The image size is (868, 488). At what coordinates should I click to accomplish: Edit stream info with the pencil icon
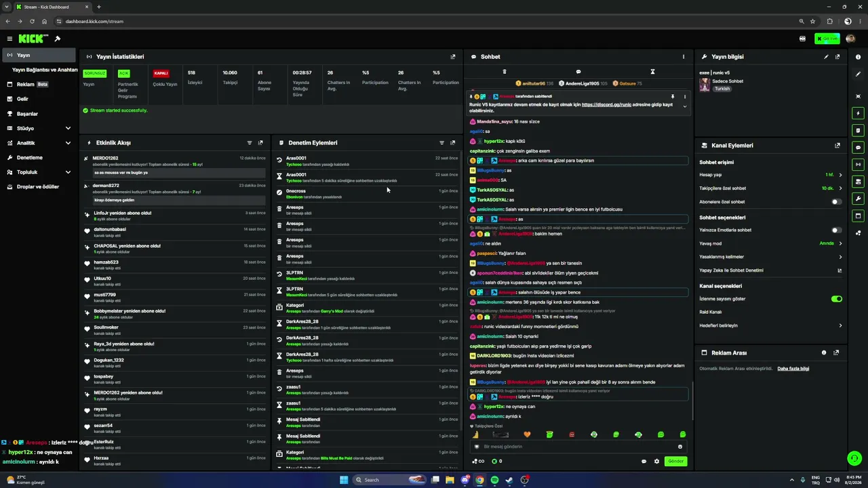pyautogui.click(x=826, y=57)
